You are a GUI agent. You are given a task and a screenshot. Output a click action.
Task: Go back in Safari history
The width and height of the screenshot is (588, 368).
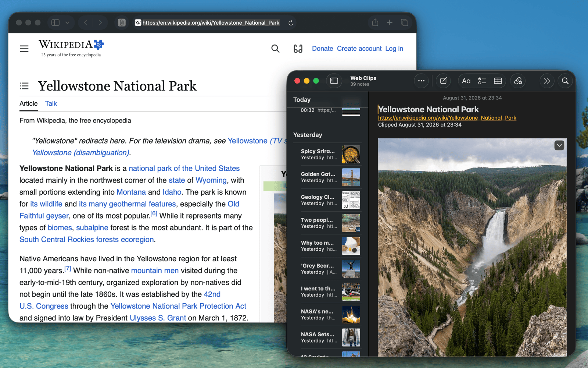[x=86, y=23]
